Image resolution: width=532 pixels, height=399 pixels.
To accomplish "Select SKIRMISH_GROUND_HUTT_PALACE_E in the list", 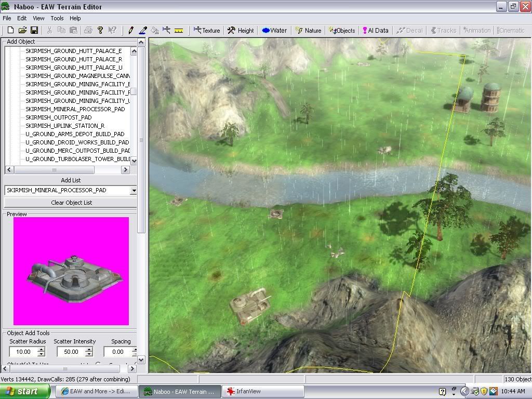I will [74, 51].
